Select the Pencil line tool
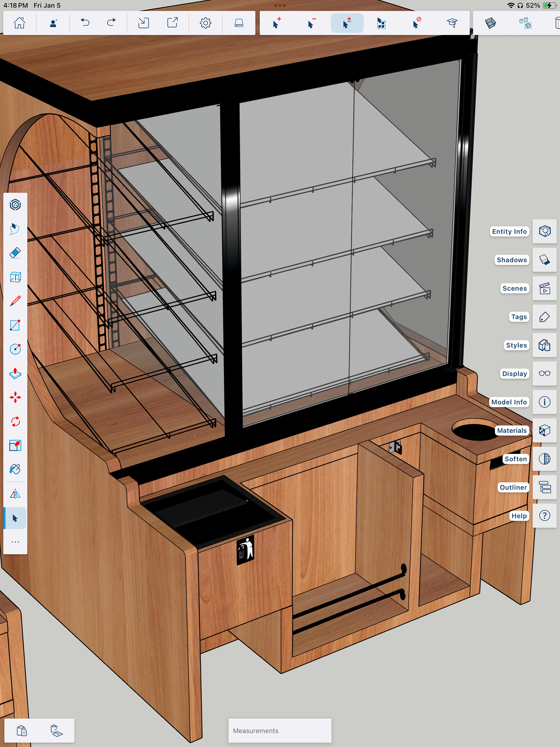Viewport: 560px width, 747px height. (x=15, y=301)
